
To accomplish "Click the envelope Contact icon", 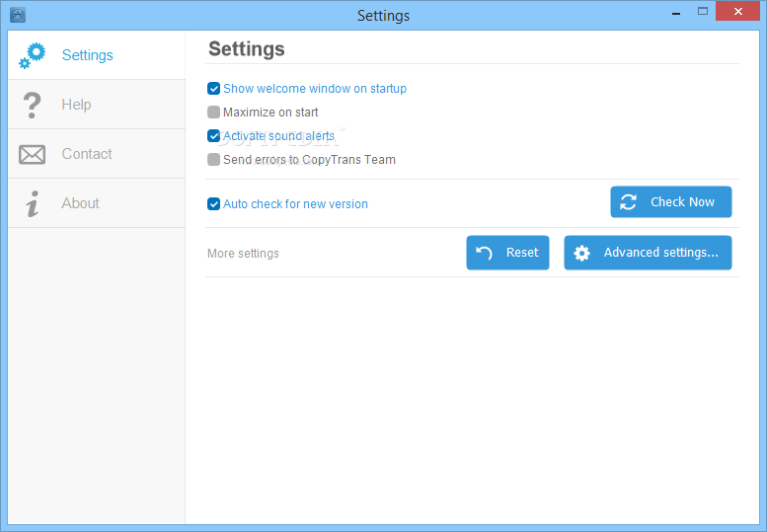I will click(x=32, y=155).
